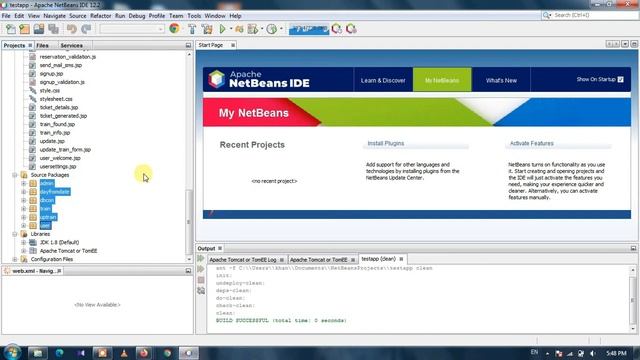
Task: Click the search magnifier icon
Action: pyautogui.click(x=546, y=15)
